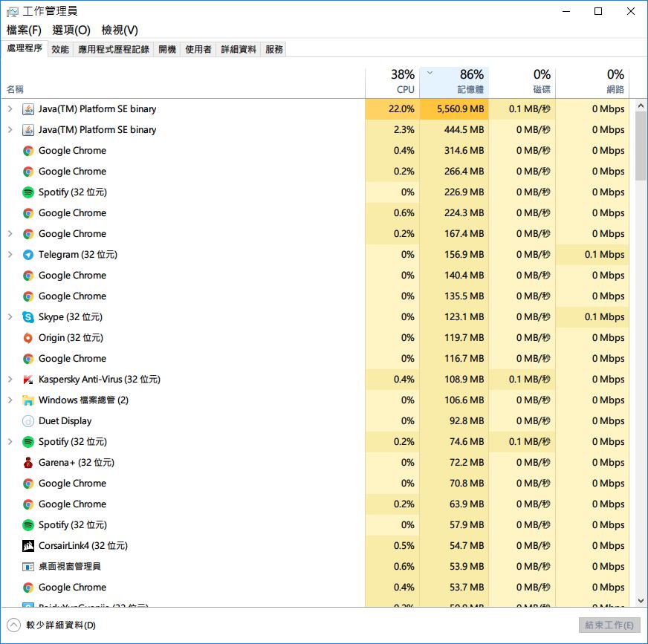The width and height of the screenshot is (648, 644).
Task: Select the 桌面視窗管理員 process name
Action: pos(69,566)
